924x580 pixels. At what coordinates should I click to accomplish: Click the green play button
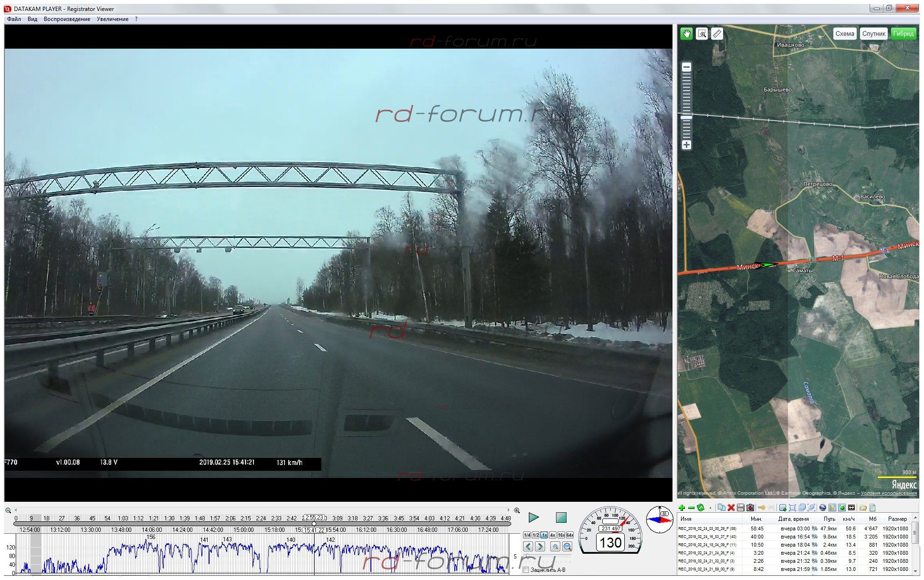534,517
